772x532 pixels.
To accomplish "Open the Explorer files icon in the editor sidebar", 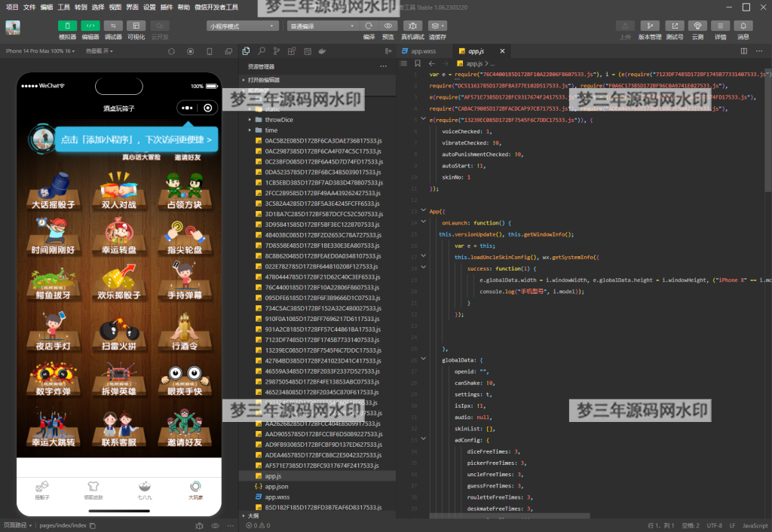I will pyautogui.click(x=247, y=51).
